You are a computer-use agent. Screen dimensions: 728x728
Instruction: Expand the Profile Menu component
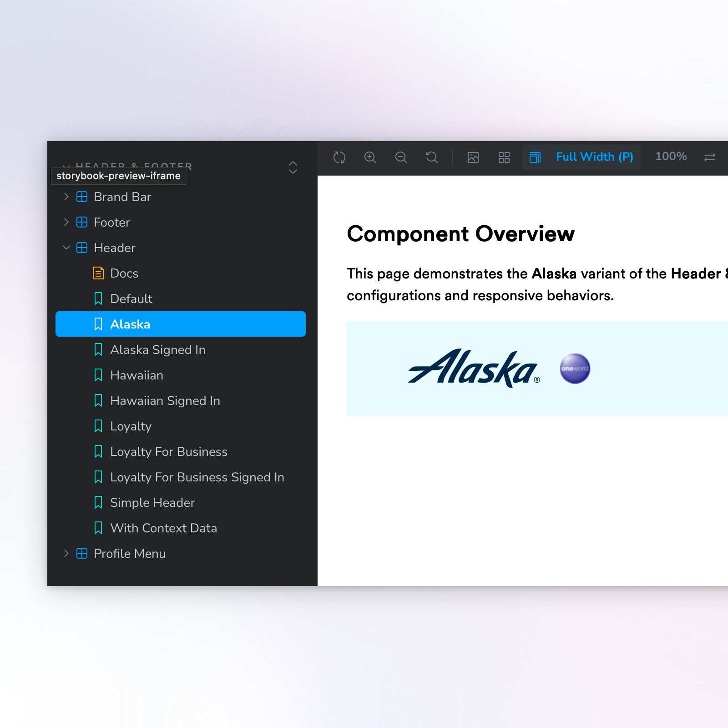pyautogui.click(x=66, y=553)
